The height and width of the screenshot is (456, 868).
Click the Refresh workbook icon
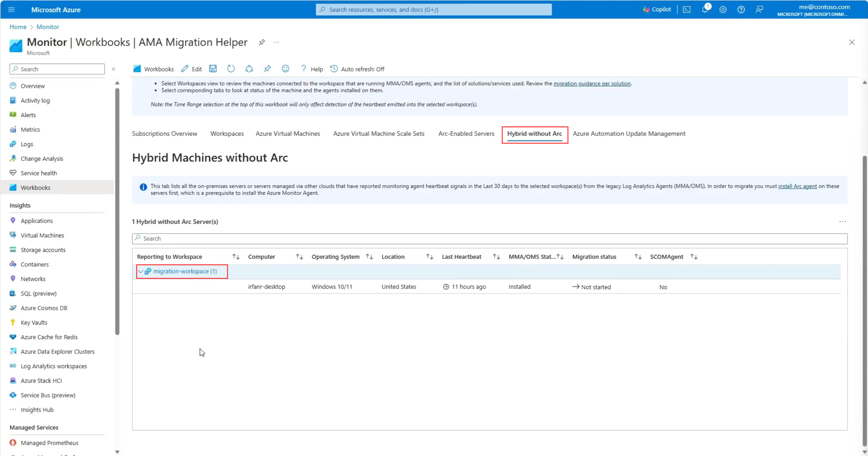click(x=231, y=69)
